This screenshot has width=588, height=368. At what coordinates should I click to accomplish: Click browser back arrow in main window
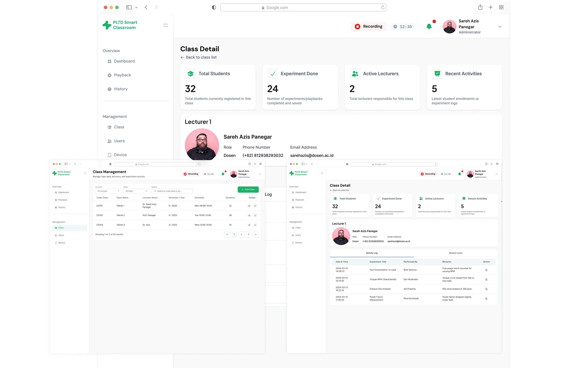click(146, 7)
